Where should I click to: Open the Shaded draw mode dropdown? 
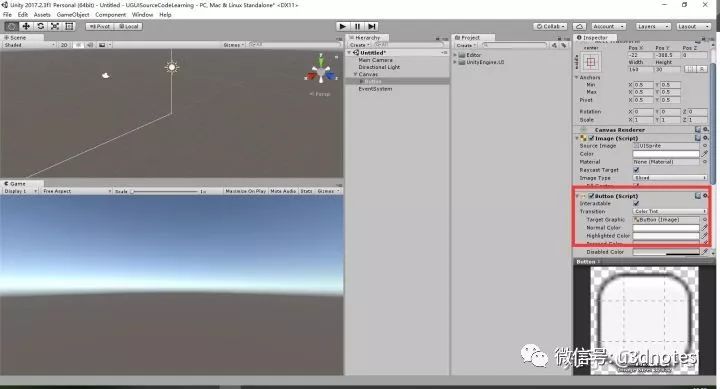click(29, 45)
